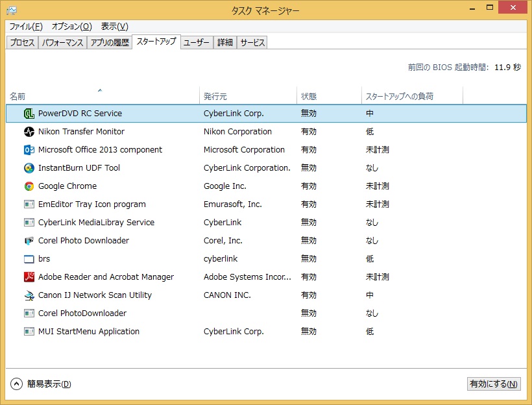
Task: Click the Nikon Transfer Monitor icon
Action: pyautogui.click(x=29, y=131)
